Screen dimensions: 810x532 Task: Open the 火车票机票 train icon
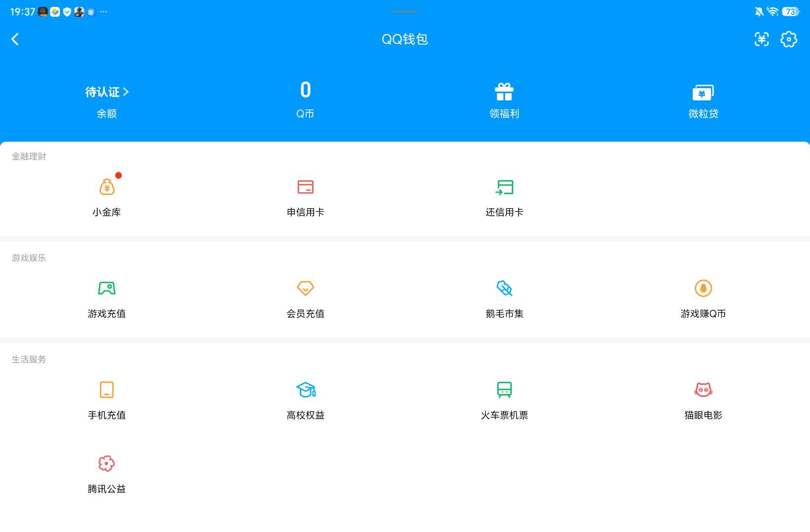point(504,390)
